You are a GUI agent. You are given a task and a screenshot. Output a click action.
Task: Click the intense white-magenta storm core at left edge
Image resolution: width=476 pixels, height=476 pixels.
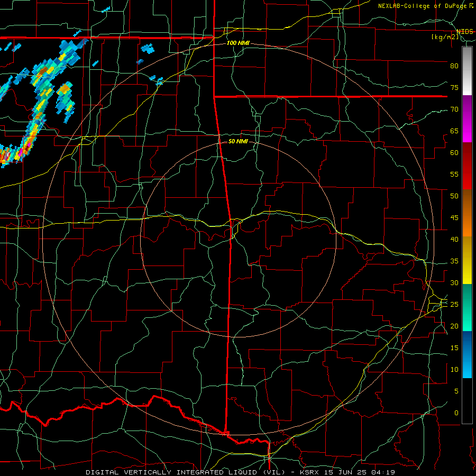(6, 156)
